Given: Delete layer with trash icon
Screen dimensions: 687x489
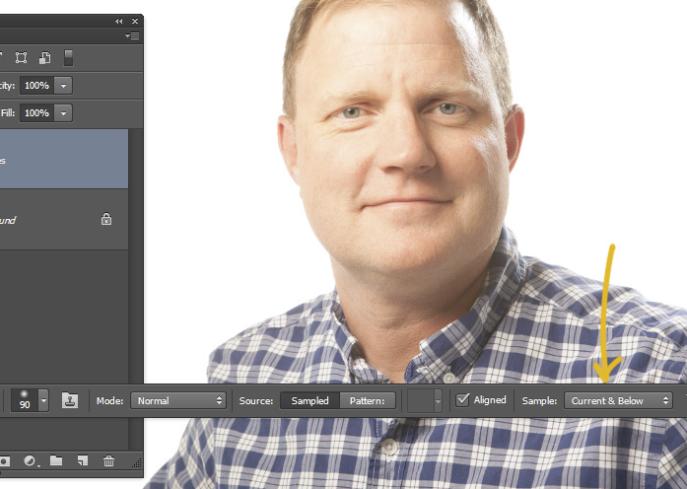Looking at the screenshot, I should 109,461.
